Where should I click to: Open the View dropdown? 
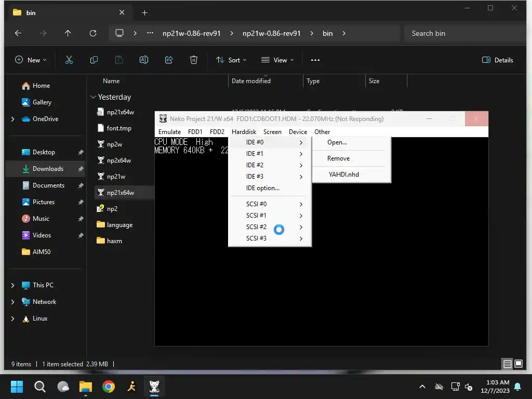click(x=277, y=60)
